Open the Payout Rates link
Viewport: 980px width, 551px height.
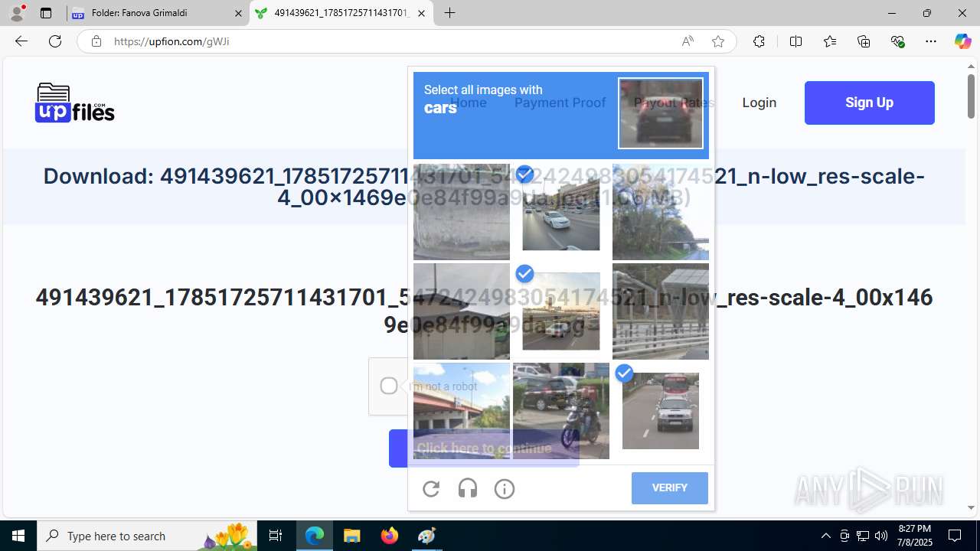pyautogui.click(x=674, y=103)
